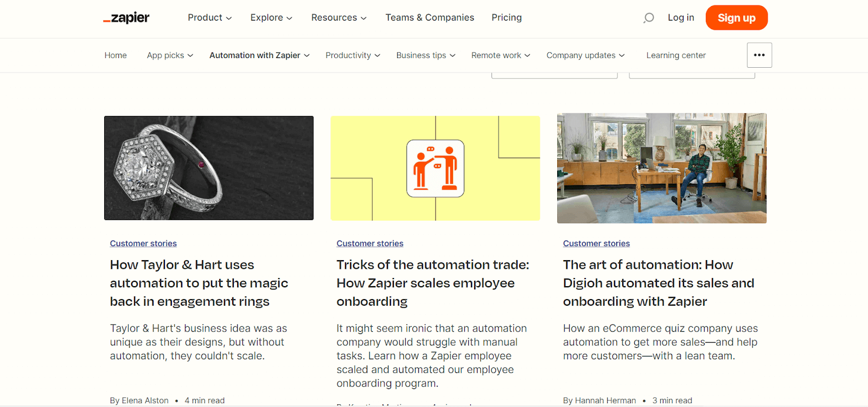868x407 pixels.
Task: Open the Pricing page
Action: [507, 18]
